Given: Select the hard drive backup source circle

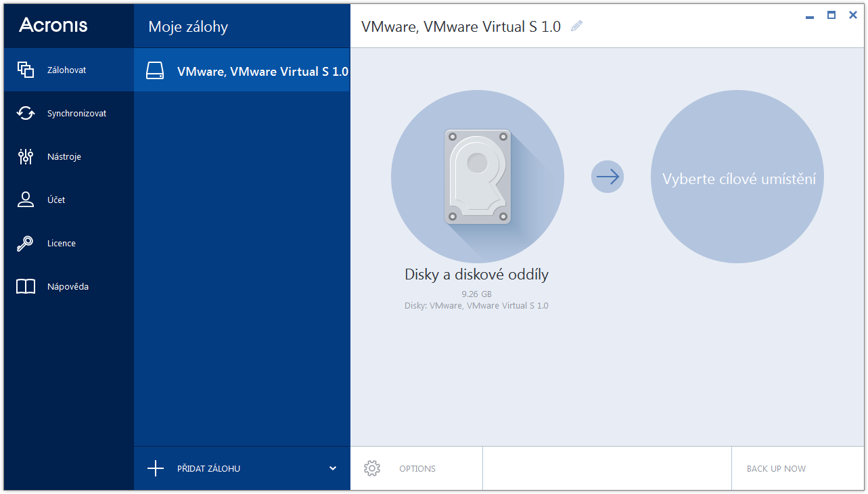Looking at the screenshot, I should pyautogui.click(x=478, y=177).
